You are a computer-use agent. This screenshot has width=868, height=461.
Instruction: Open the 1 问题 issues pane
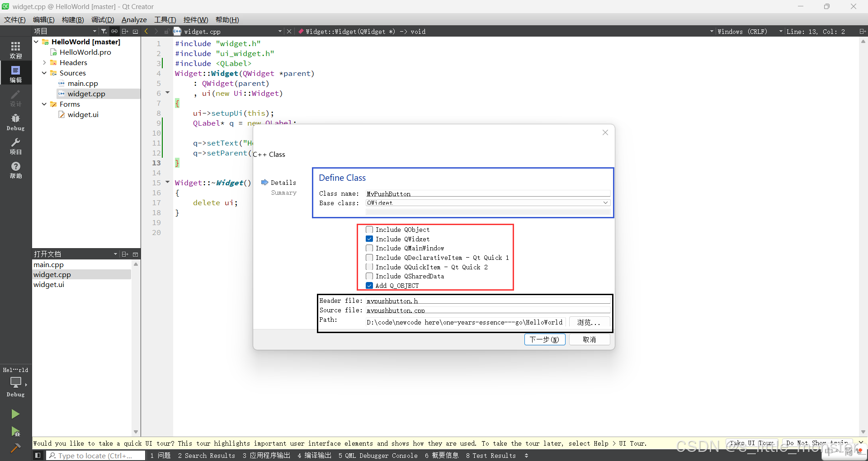click(x=160, y=456)
